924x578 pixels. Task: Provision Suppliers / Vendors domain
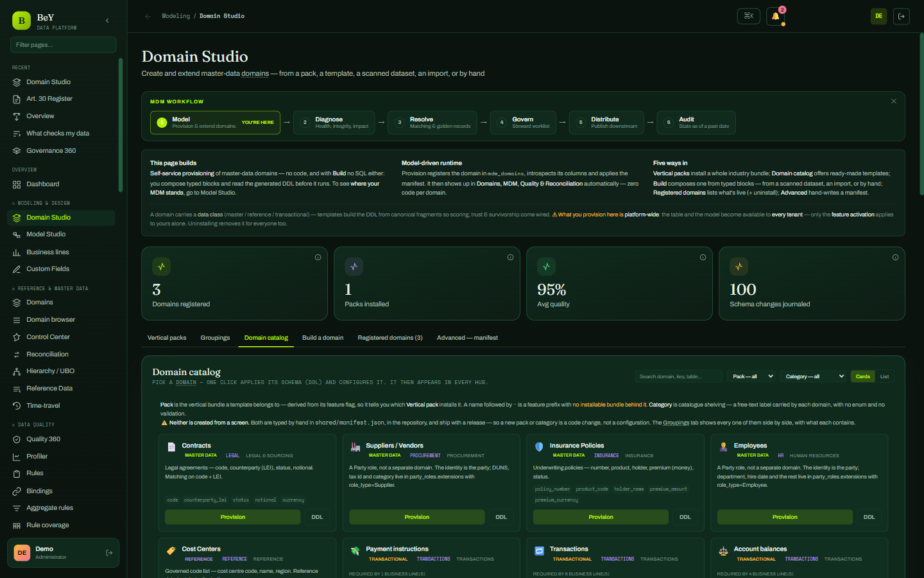(417, 517)
